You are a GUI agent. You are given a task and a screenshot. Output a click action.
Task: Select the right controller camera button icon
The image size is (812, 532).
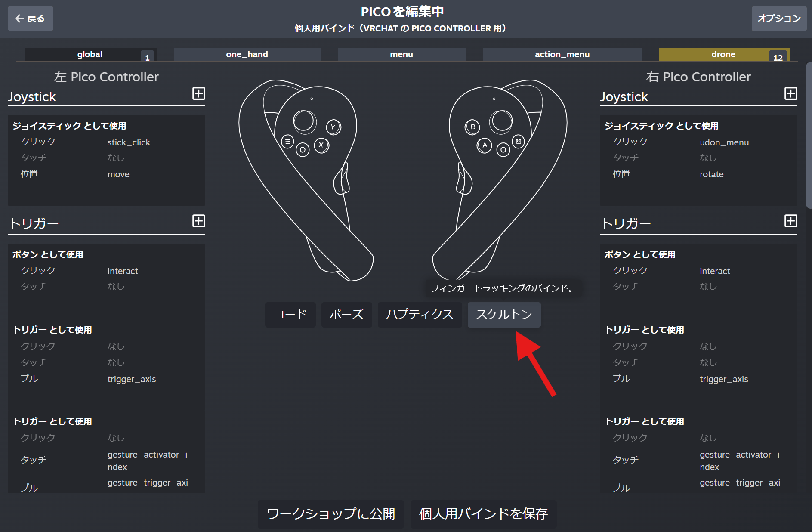[518, 141]
